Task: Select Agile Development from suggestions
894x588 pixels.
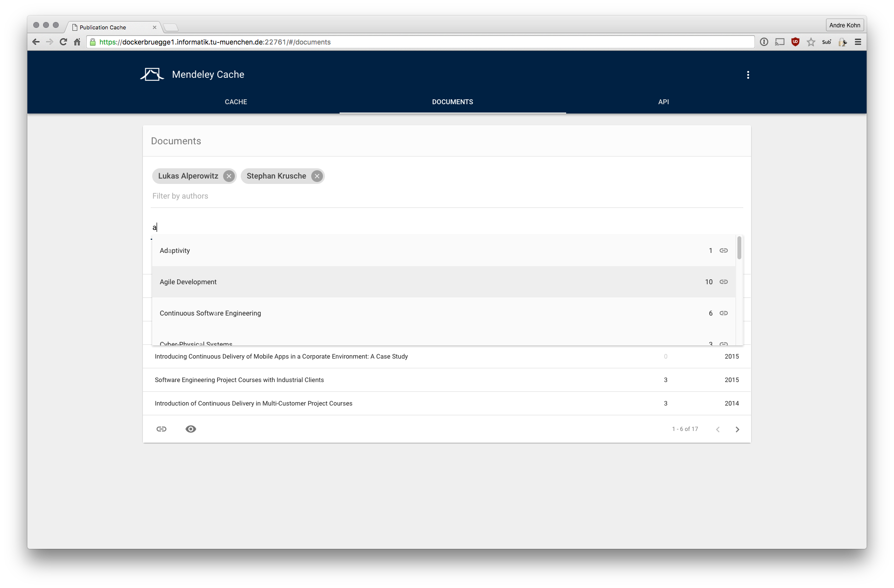Action: tap(444, 282)
